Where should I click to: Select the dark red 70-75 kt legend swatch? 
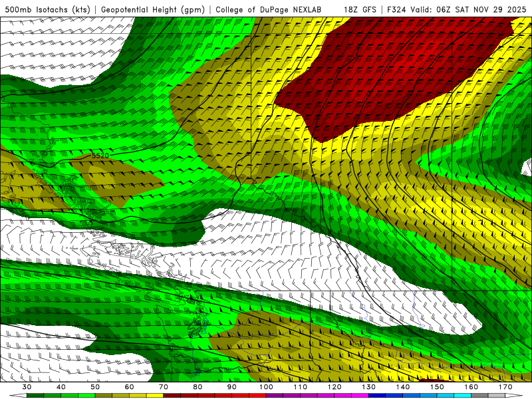(172, 395)
